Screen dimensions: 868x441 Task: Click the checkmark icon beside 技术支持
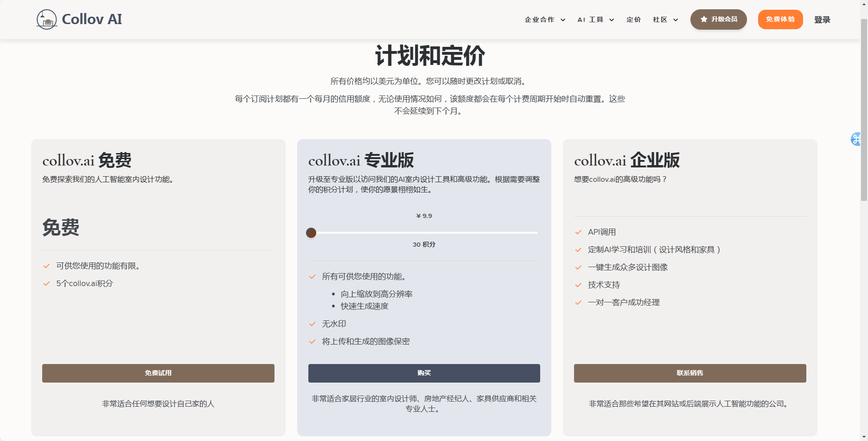[578, 285]
